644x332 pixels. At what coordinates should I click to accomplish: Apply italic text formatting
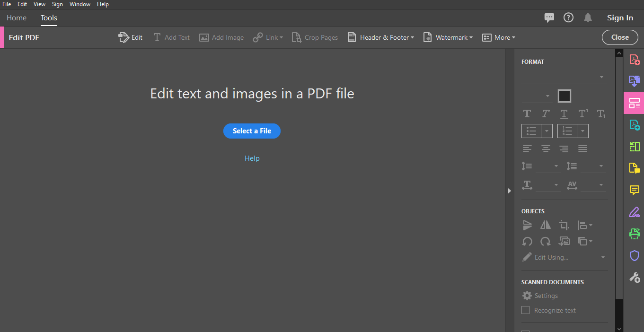click(546, 114)
